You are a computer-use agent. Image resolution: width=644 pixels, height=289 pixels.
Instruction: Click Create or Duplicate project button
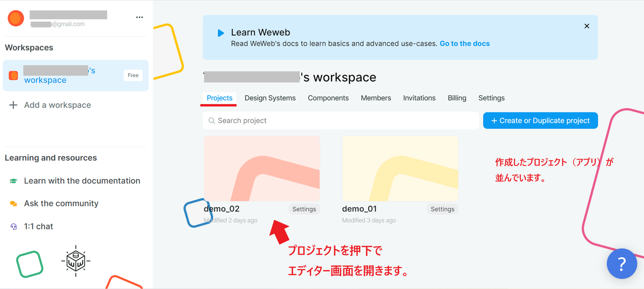[540, 121]
